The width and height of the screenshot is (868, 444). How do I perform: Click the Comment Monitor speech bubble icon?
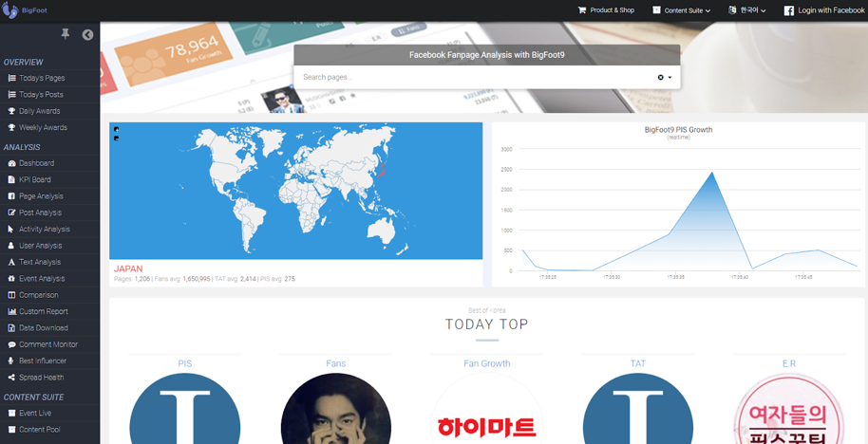pos(11,344)
